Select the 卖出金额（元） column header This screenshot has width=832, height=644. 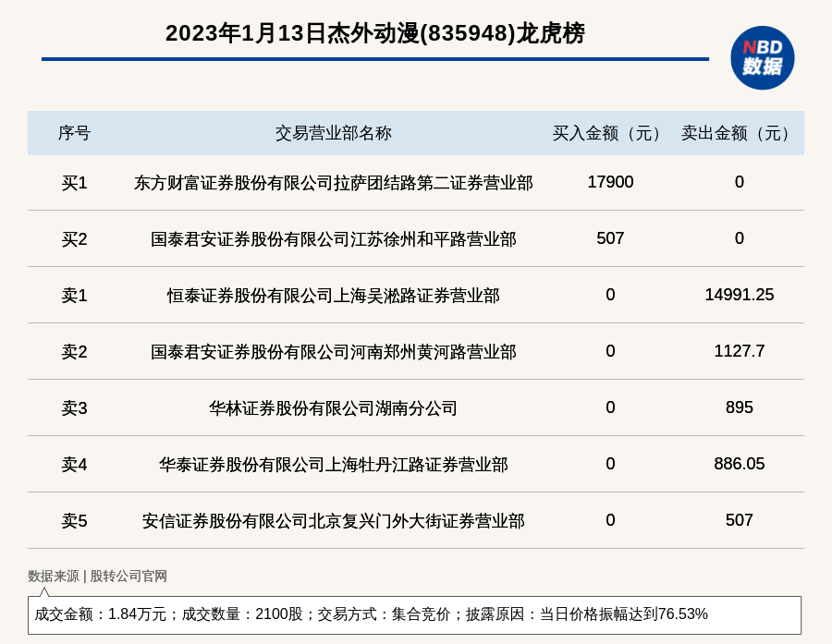click(x=740, y=133)
